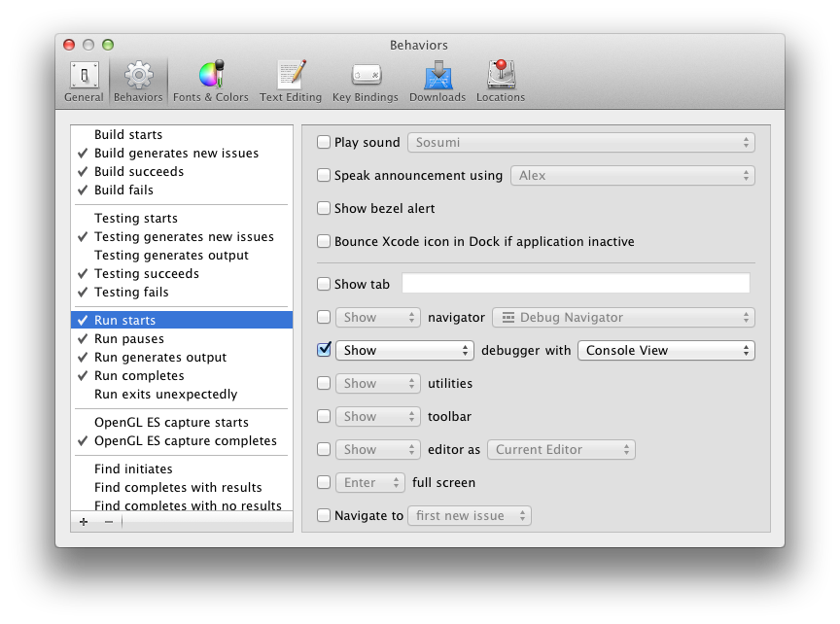Open the first new issue dropdown

470,516
